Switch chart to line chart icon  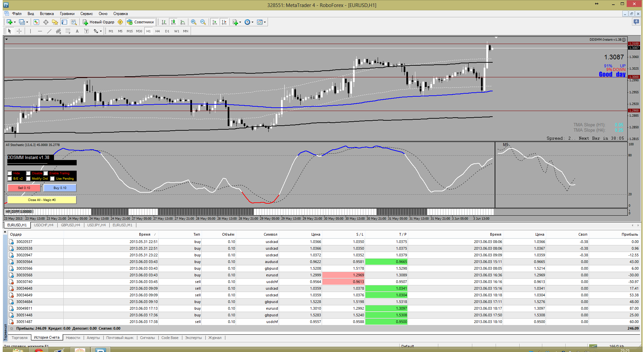[183, 22]
